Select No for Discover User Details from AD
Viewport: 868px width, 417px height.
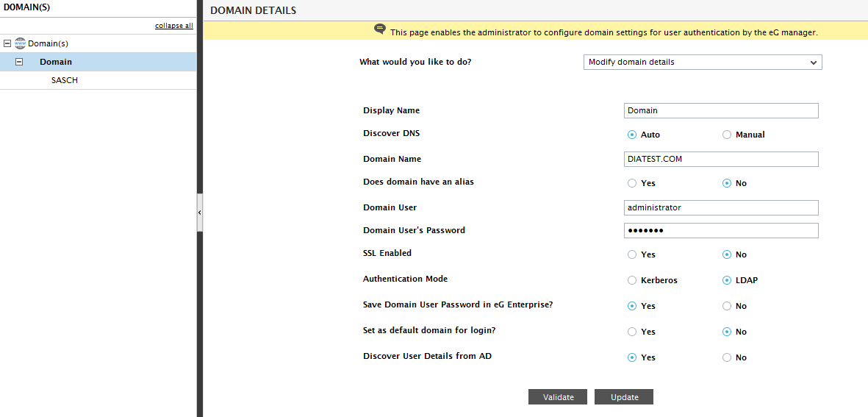tap(727, 357)
